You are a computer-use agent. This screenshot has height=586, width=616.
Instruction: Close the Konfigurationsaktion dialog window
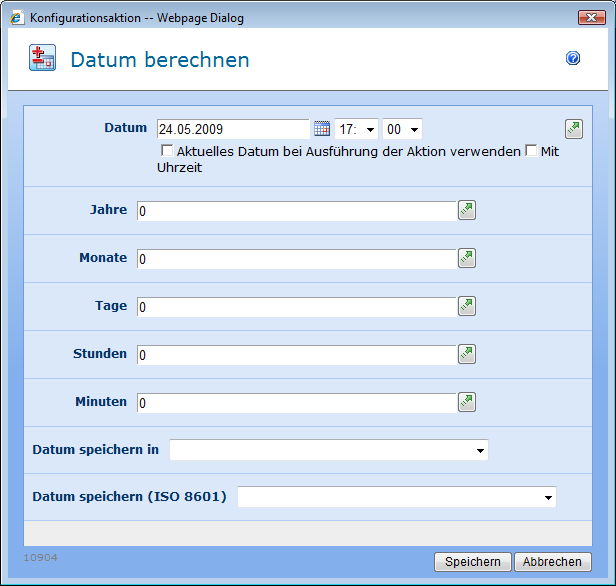(592, 17)
